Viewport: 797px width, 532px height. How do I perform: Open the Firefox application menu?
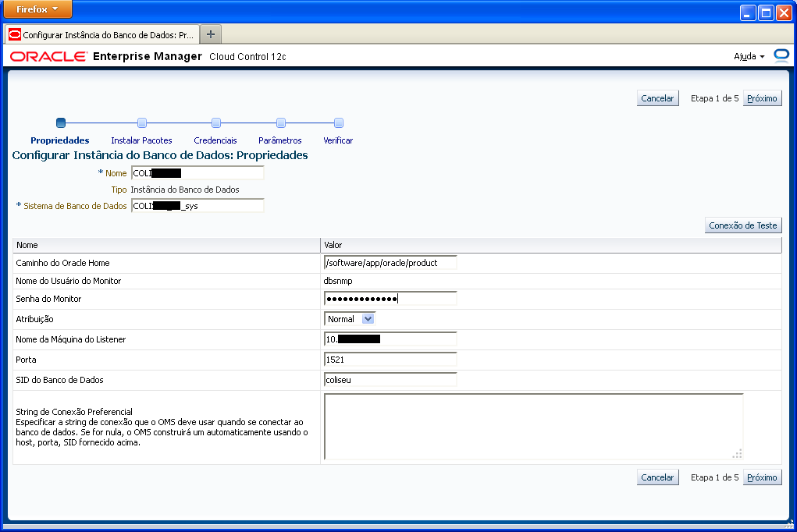click(x=37, y=9)
